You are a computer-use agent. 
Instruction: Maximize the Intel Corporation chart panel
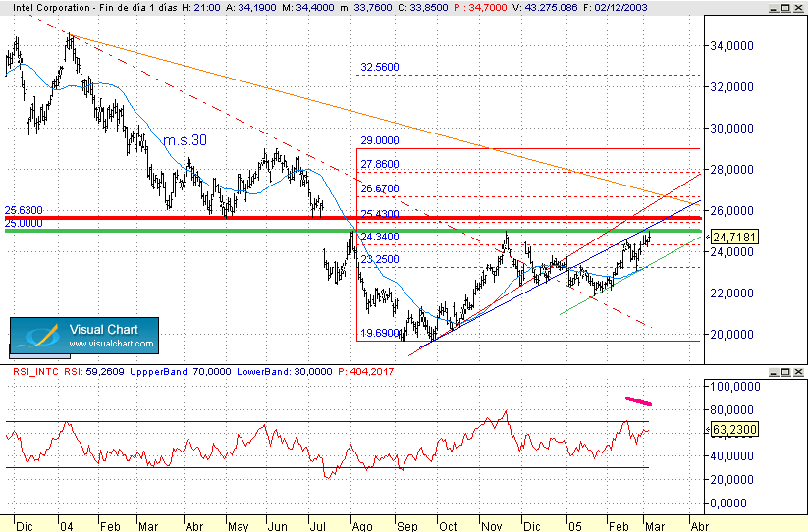[x=785, y=8]
